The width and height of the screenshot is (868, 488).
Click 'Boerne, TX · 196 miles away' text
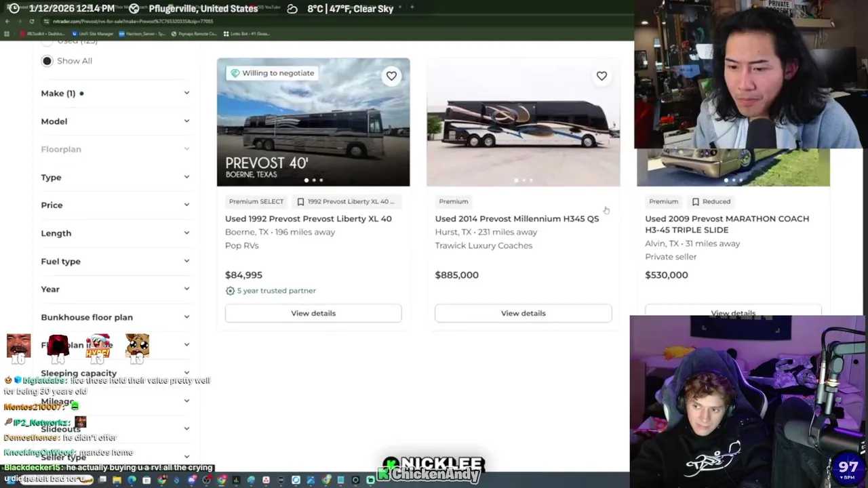pyautogui.click(x=280, y=232)
